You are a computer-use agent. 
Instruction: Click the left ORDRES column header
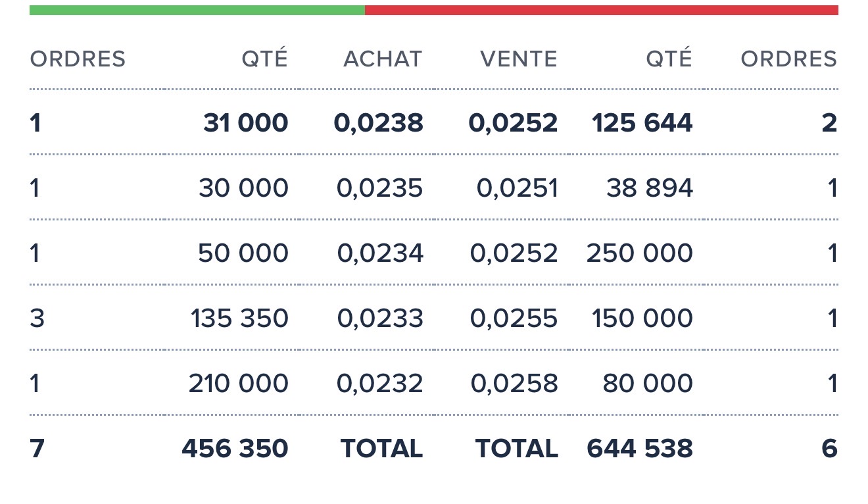click(78, 59)
